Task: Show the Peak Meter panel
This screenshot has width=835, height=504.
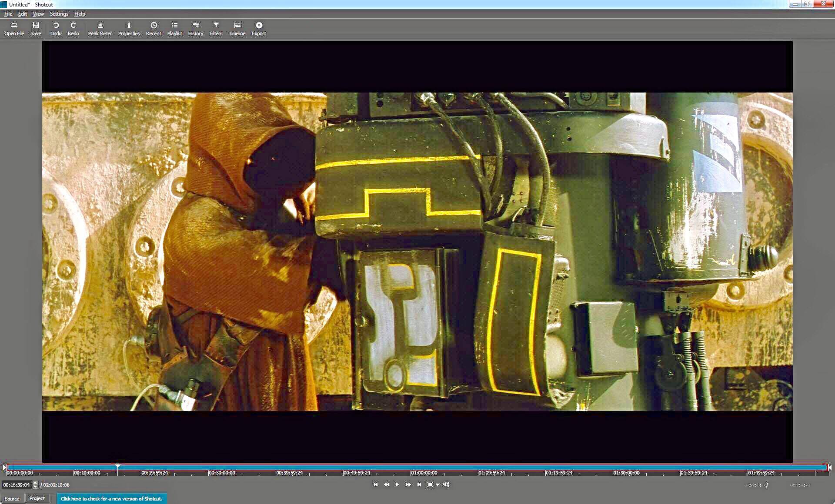Action: [x=100, y=29]
